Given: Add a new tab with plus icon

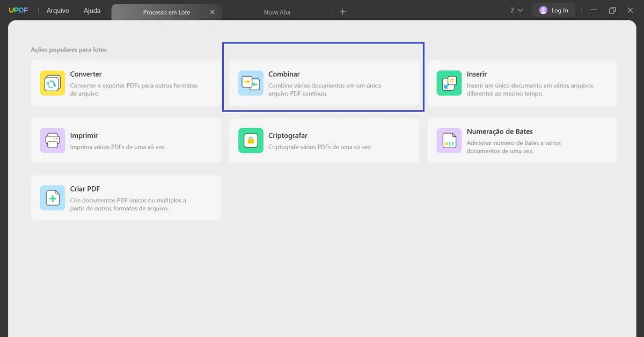Looking at the screenshot, I should coord(343,12).
